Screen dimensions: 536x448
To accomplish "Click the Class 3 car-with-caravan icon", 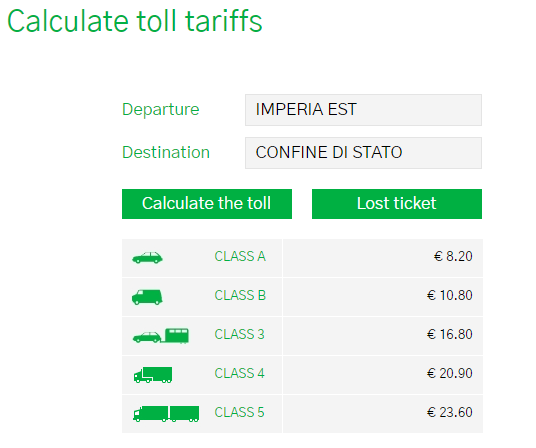I will point(161,336).
